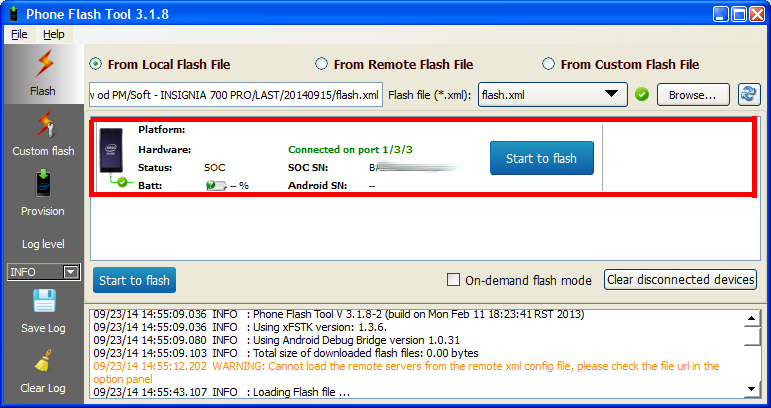Click the connected phone device image
Viewport: 771px width, 408px height.
pyautogui.click(x=111, y=150)
